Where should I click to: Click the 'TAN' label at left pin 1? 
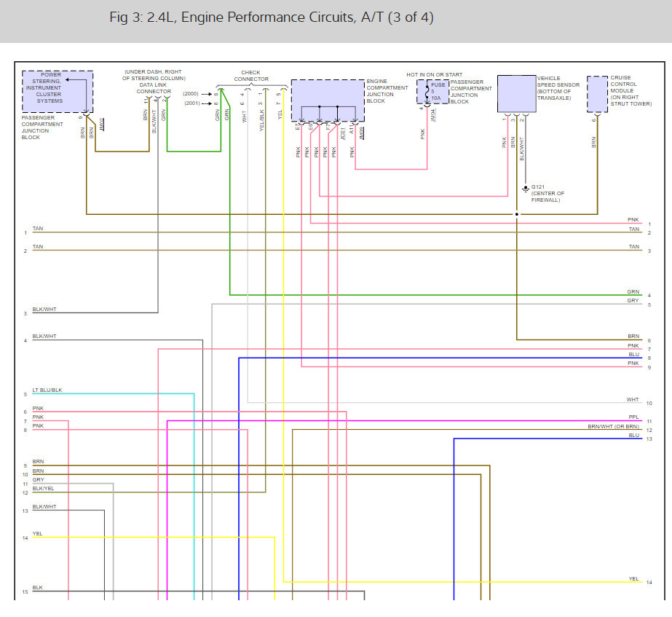pyautogui.click(x=38, y=229)
